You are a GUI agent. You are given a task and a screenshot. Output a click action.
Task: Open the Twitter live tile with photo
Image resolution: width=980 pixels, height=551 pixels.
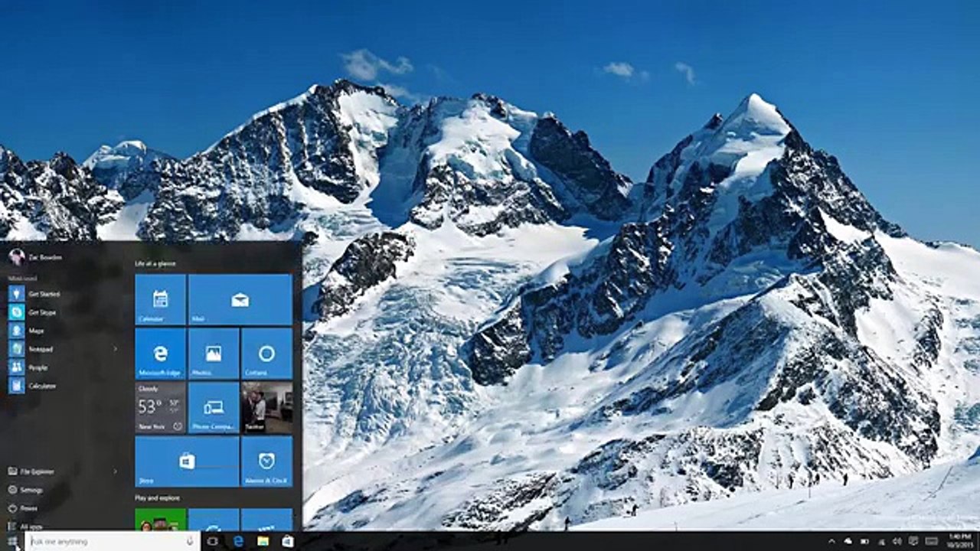[267, 408]
